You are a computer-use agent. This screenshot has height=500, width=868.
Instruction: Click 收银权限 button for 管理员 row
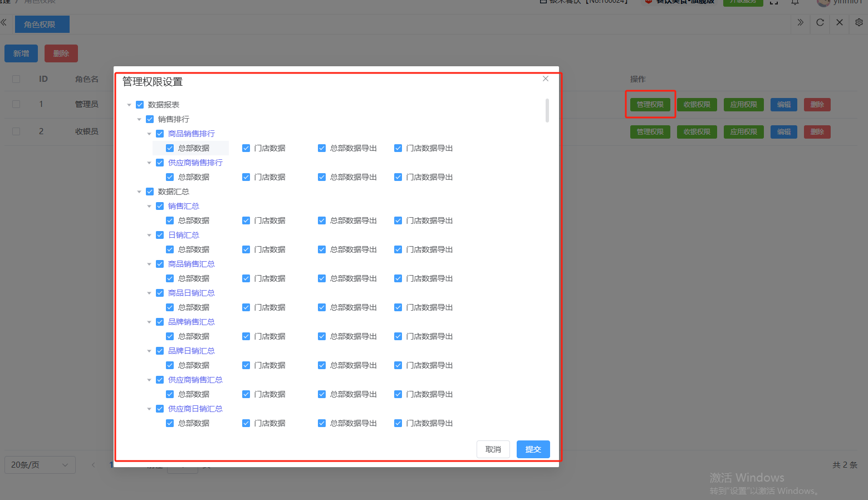pos(697,105)
